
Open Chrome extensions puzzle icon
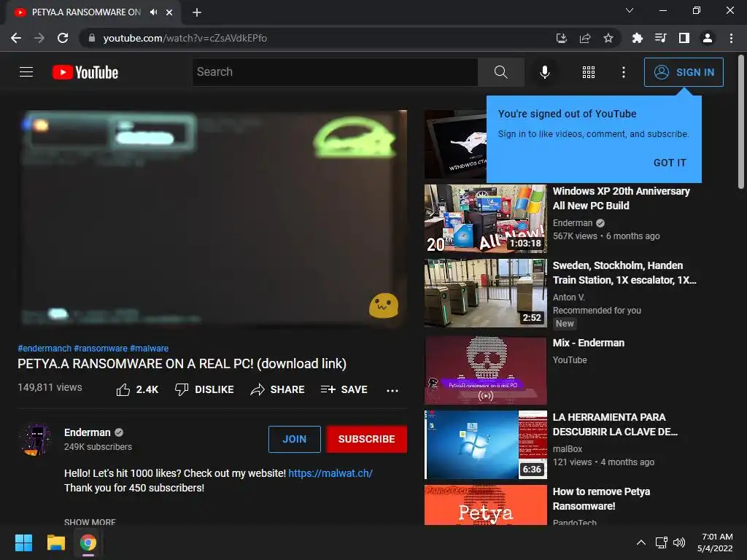[637, 38]
